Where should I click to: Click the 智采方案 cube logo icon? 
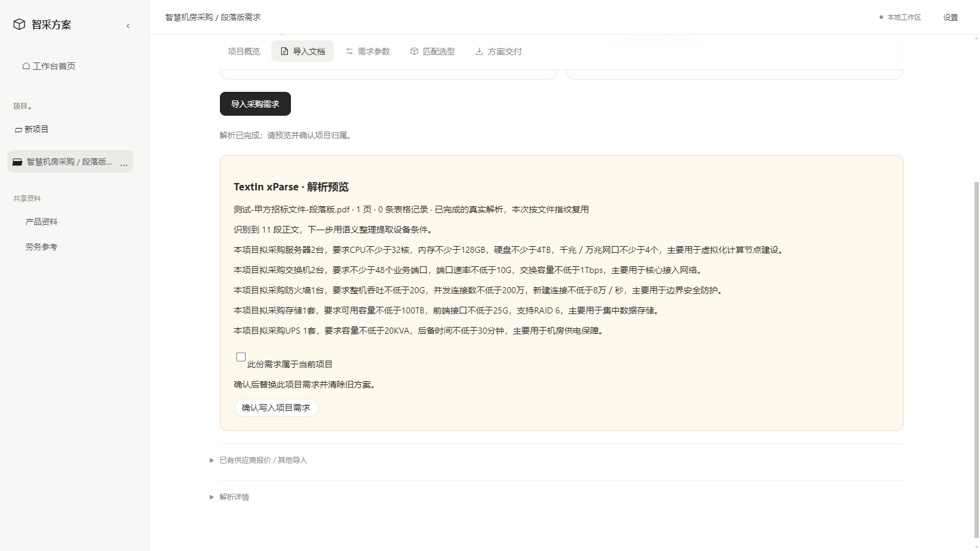[20, 24]
